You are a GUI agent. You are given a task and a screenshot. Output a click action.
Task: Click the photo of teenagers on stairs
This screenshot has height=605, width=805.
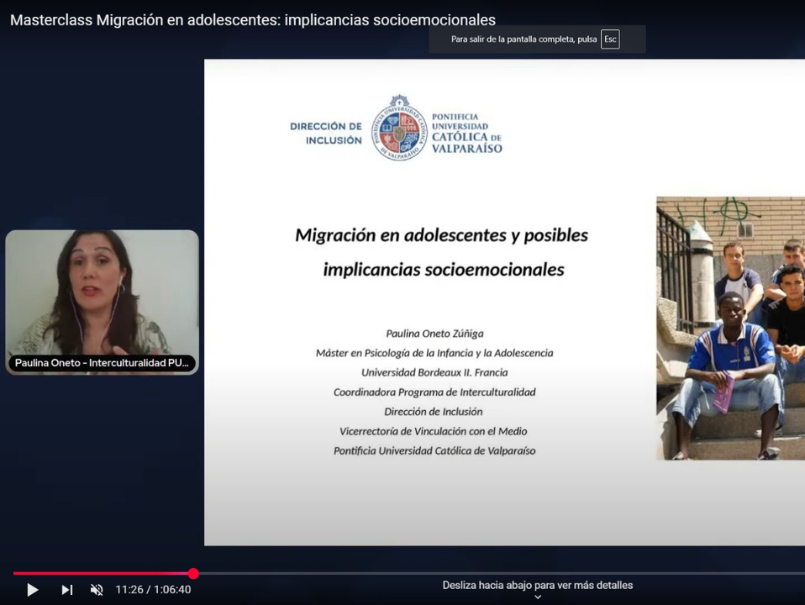(730, 328)
